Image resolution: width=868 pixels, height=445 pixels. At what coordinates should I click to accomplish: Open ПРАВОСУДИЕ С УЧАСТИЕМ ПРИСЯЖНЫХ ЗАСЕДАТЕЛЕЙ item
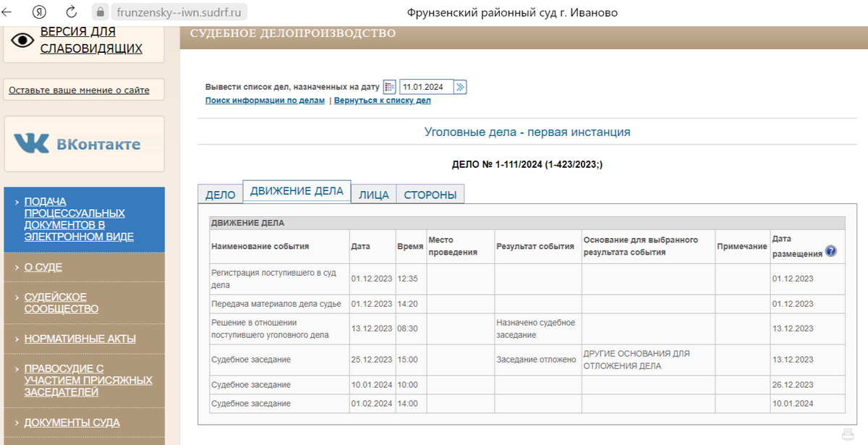tap(88, 380)
